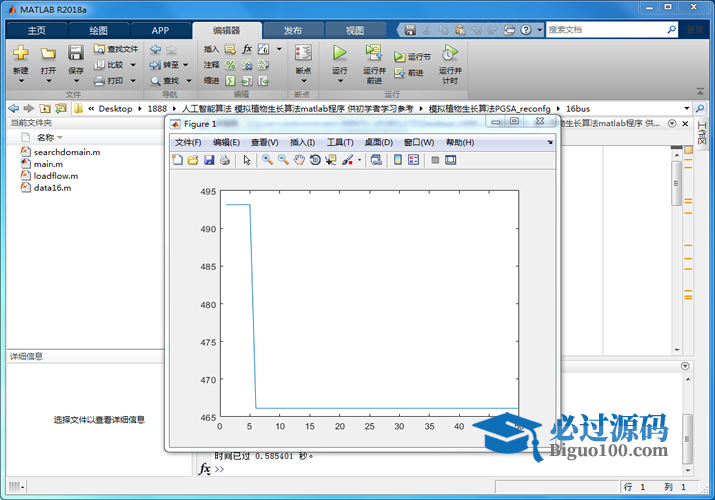Click Figure 1 open file icon

[x=193, y=160]
